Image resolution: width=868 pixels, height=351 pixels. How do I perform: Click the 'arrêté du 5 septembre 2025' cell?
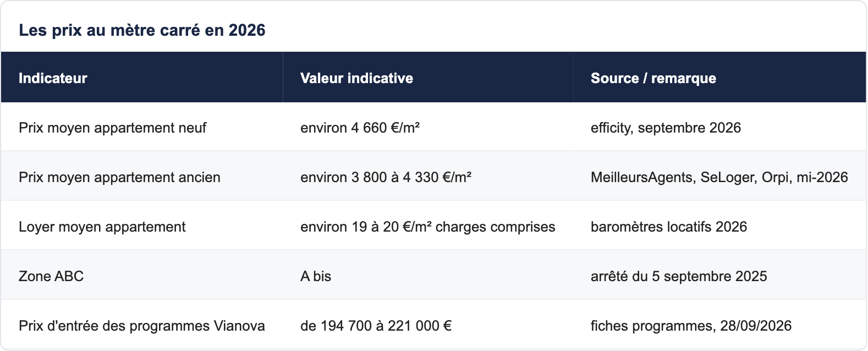click(719, 276)
